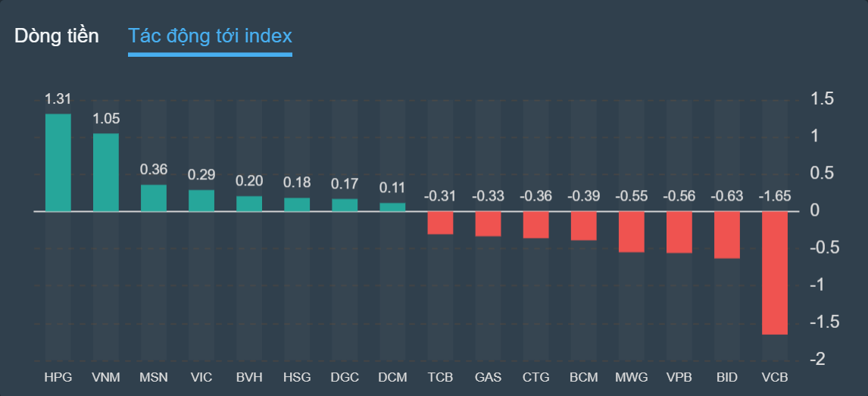Click the red BID bar
Viewport: 868px width, 396px height.
click(x=727, y=235)
